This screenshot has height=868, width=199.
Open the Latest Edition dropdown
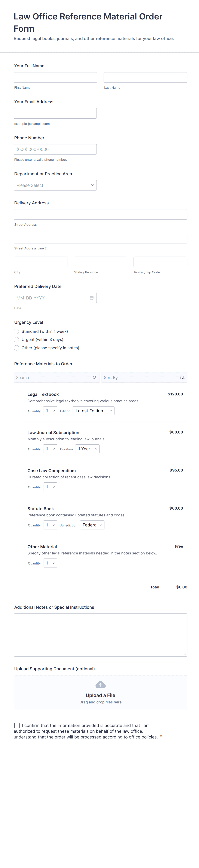tap(94, 411)
